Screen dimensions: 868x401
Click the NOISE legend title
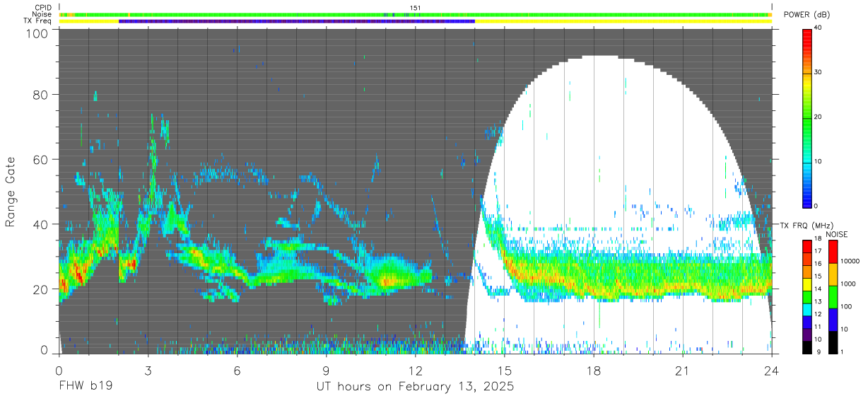click(838, 234)
